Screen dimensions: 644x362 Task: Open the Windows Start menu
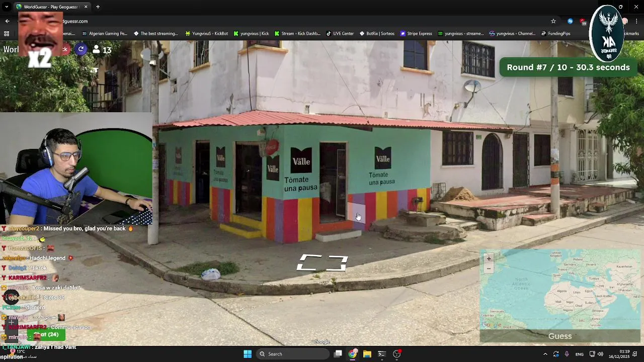click(x=248, y=354)
